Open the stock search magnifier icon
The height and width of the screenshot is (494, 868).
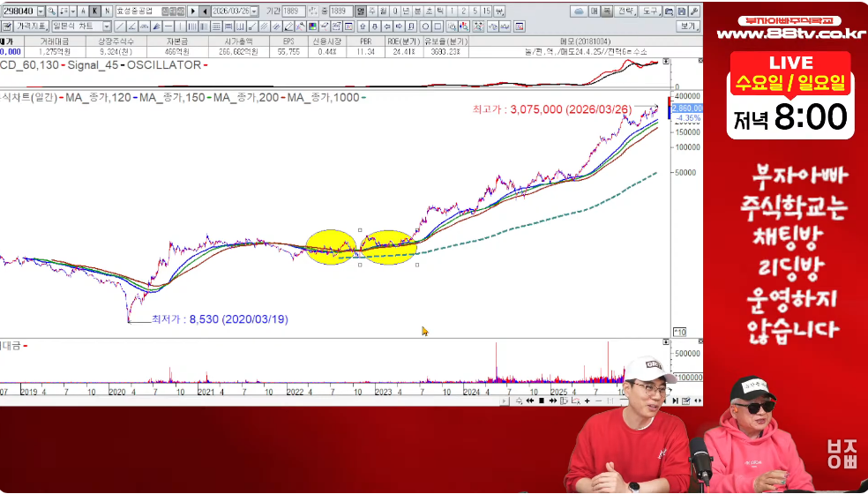(51, 11)
